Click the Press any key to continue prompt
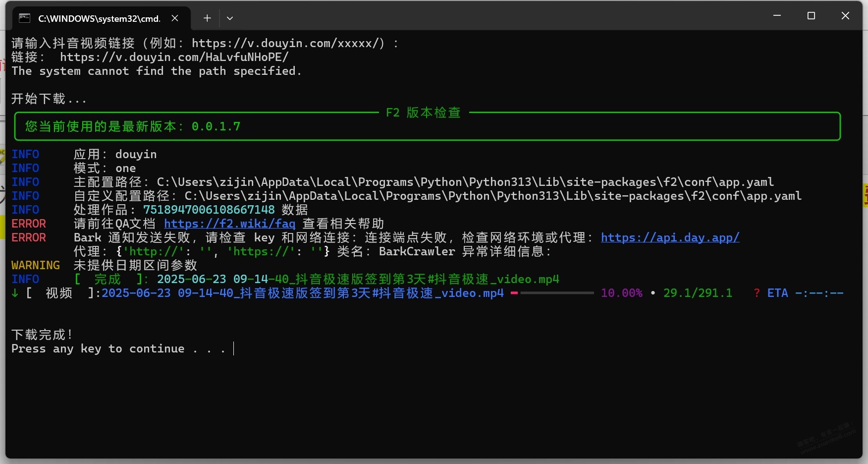This screenshot has height=464, width=868. click(118, 349)
